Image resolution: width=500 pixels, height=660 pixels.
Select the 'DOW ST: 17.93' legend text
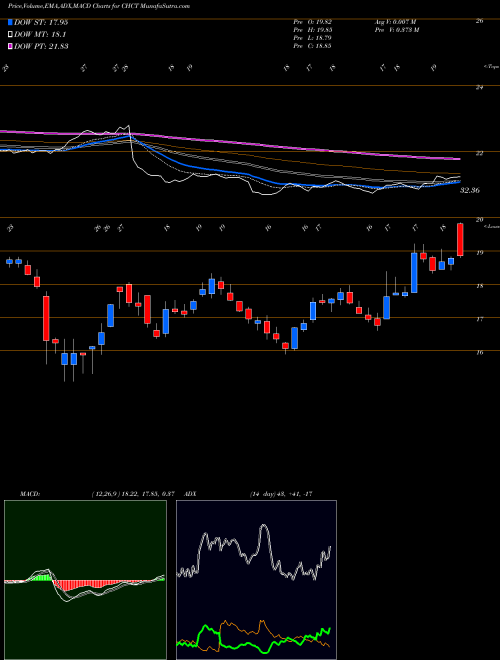pos(41,23)
